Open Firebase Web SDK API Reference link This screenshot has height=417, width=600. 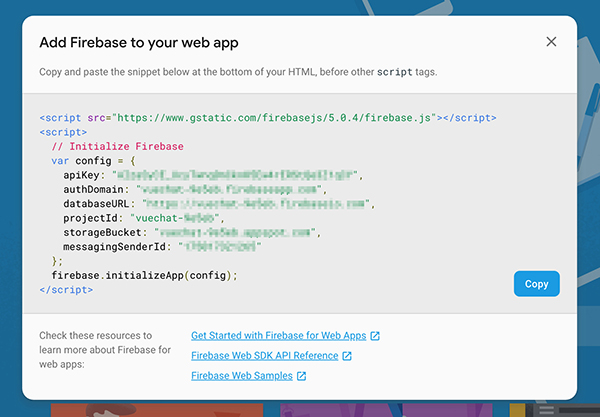[x=264, y=355]
